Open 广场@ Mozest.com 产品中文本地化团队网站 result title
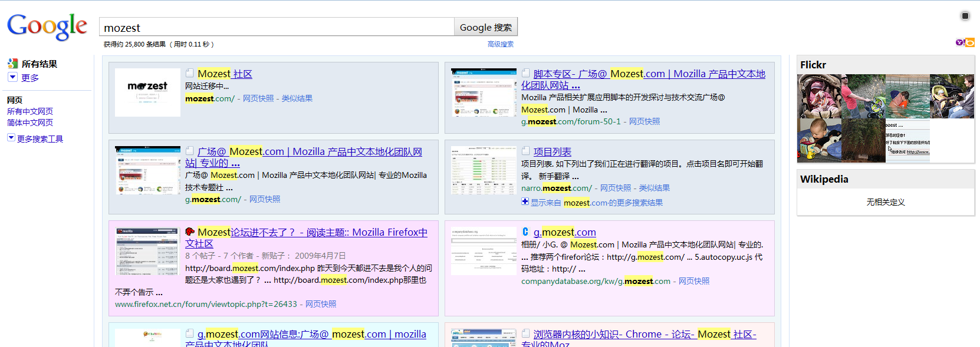 (304, 157)
